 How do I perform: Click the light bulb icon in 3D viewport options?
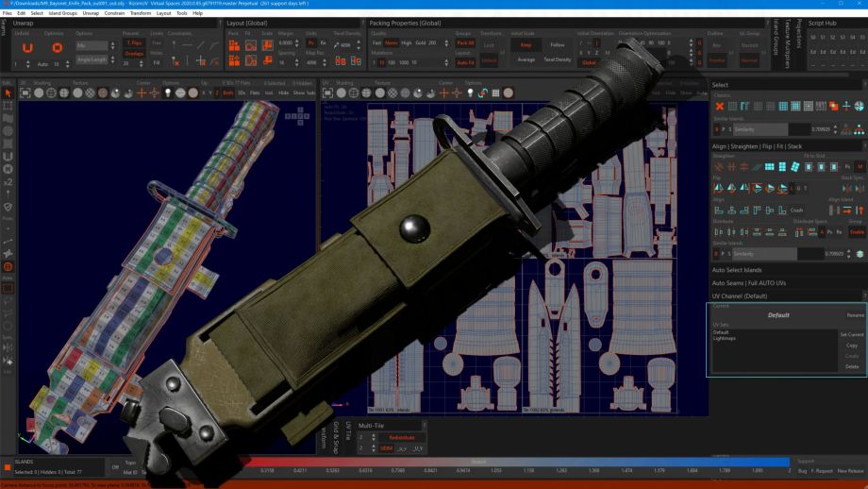pyautogui.click(x=167, y=93)
